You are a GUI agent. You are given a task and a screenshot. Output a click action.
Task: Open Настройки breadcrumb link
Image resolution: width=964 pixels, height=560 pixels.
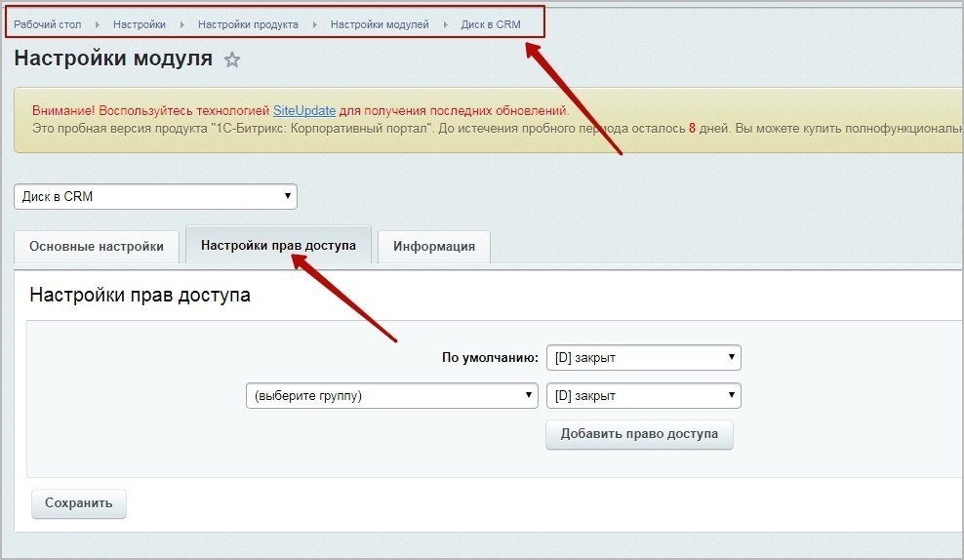[139, 24]
